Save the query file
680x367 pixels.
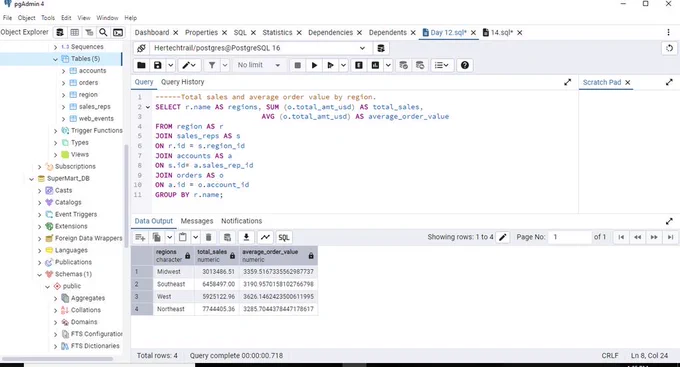158,65
